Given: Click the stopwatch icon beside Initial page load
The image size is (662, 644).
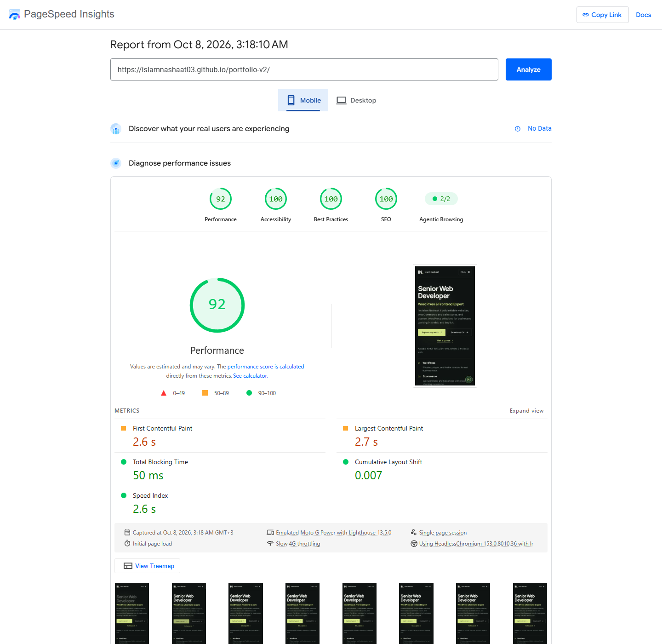Looking at the screenshot, I should [x=127, y=543].
